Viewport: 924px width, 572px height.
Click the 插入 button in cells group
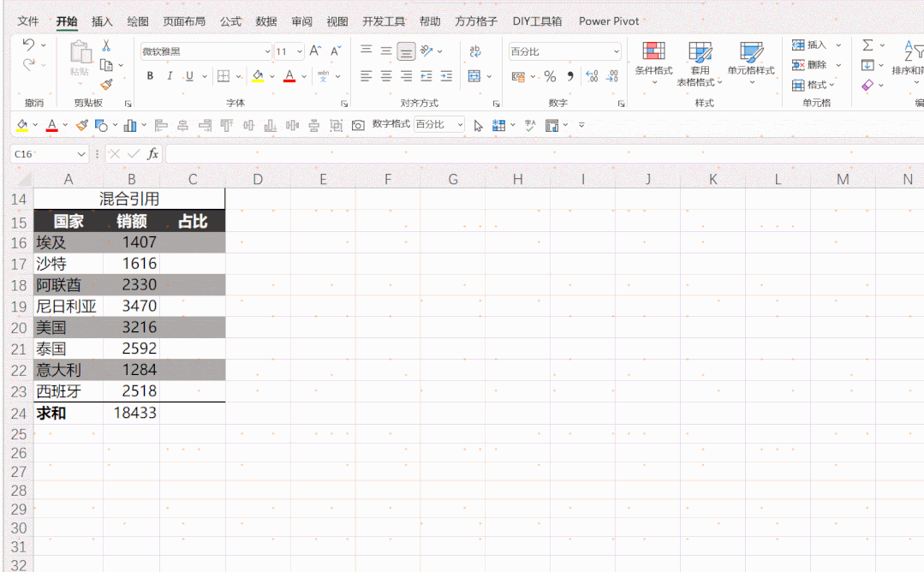810,45
